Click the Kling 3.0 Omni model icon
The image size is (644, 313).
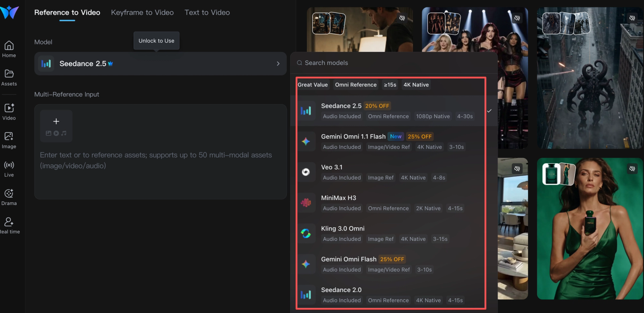point(306,233)
